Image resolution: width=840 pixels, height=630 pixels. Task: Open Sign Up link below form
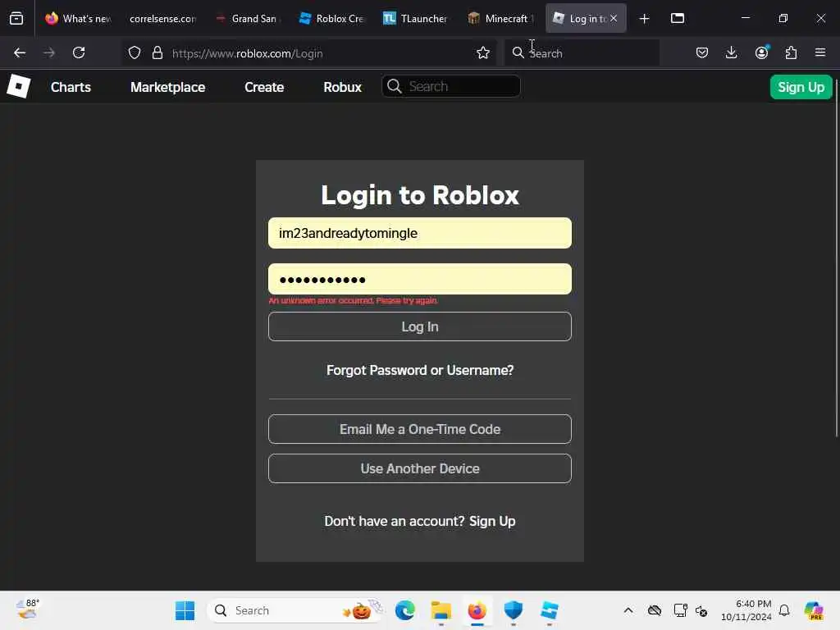[492, 521]
